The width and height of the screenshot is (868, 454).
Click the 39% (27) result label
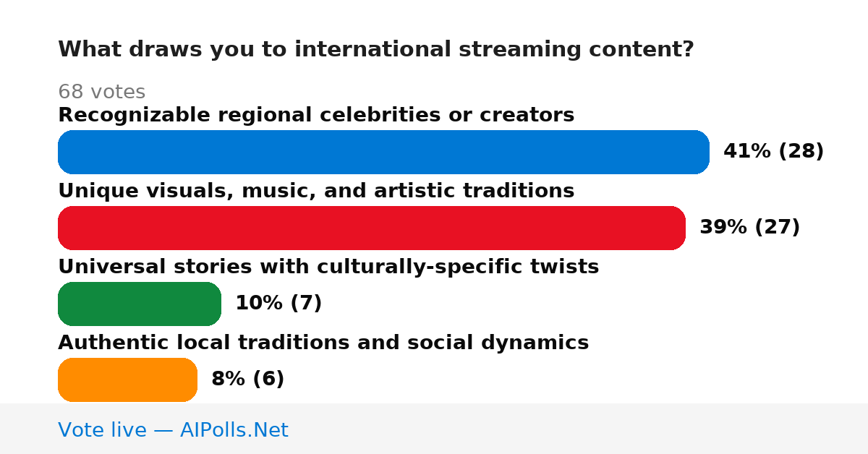pyautogui.click(x=749, y=227)
